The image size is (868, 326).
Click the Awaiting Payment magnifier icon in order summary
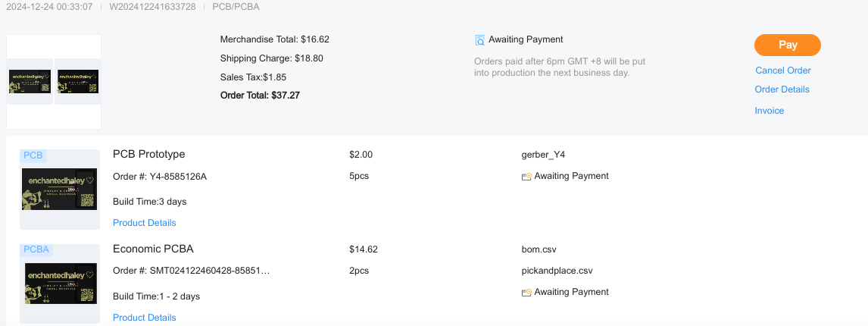pyautogui.click(x=479, y=40)
